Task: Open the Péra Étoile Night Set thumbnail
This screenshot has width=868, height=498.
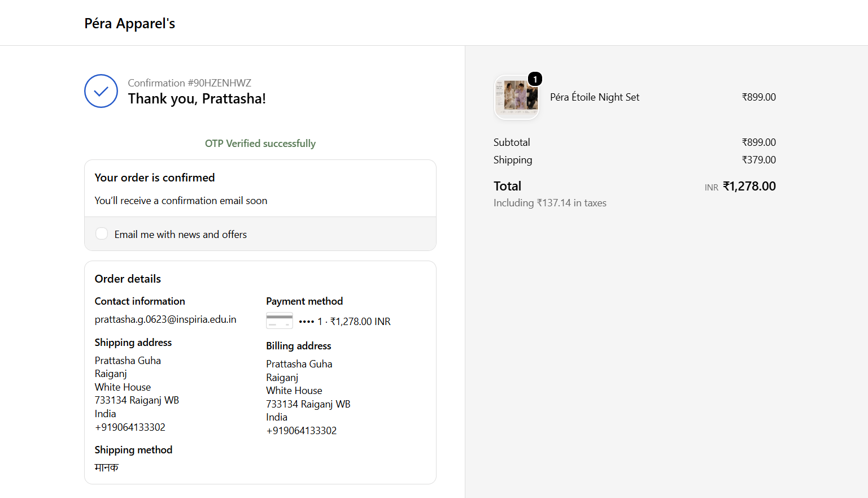Action: tap(517, 97)
